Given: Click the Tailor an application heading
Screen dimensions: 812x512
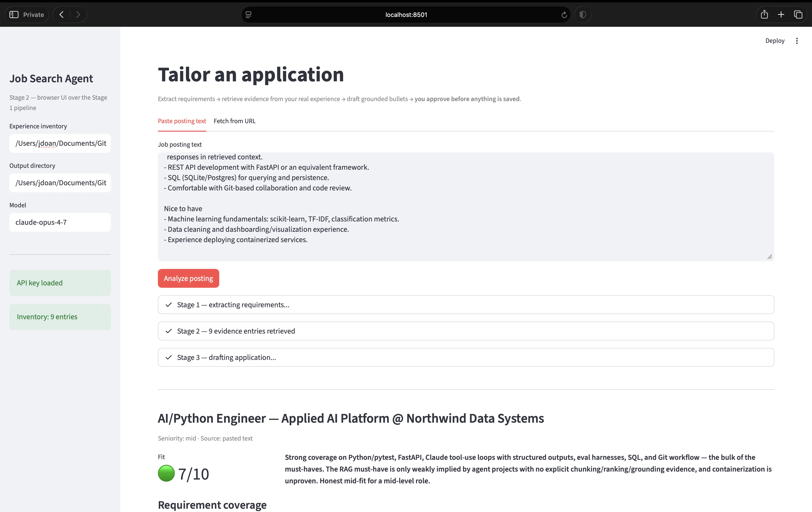Looking at the screenshot, I should point(251,74).
